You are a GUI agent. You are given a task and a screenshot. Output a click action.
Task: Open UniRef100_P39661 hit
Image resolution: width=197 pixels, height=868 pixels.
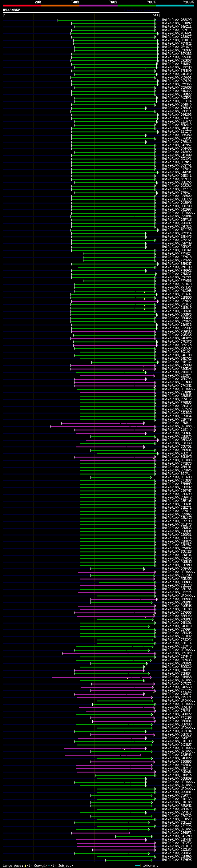coord(177,78)
